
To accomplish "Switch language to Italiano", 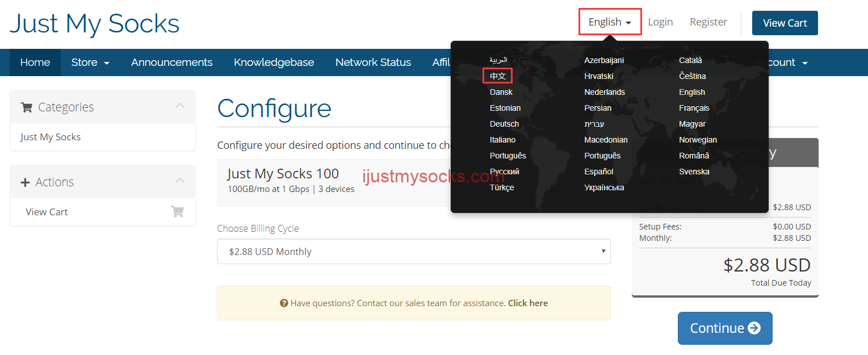I will 503,140.
